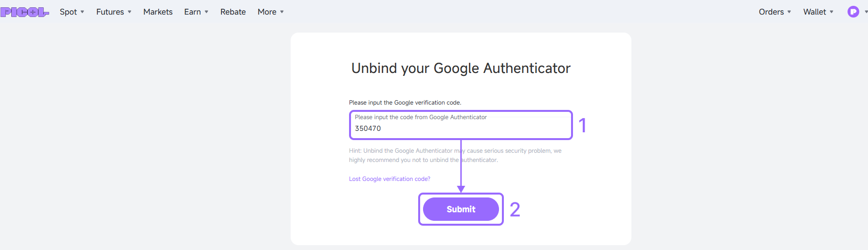
Task: Expand the arrow beside Futures
Action: 129,12
